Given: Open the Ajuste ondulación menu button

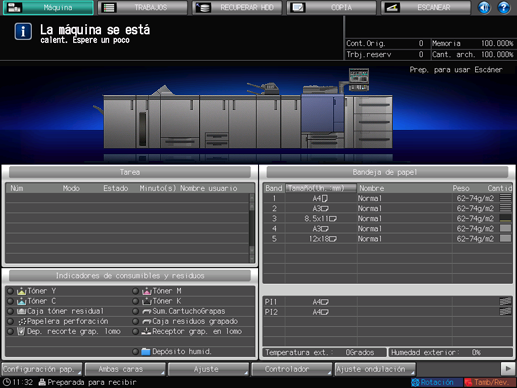Looking at the screenshot, I should pos(375,369).
